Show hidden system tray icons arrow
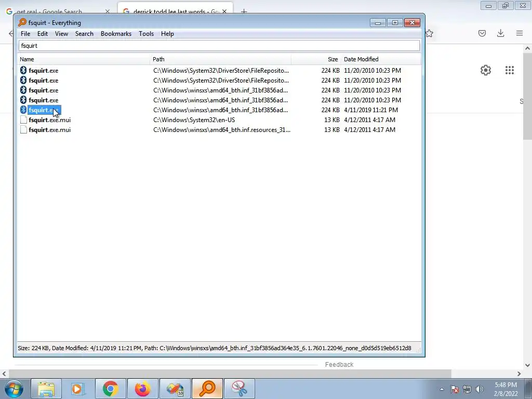The height and width of the screenshot is (399, 532). 442,389
